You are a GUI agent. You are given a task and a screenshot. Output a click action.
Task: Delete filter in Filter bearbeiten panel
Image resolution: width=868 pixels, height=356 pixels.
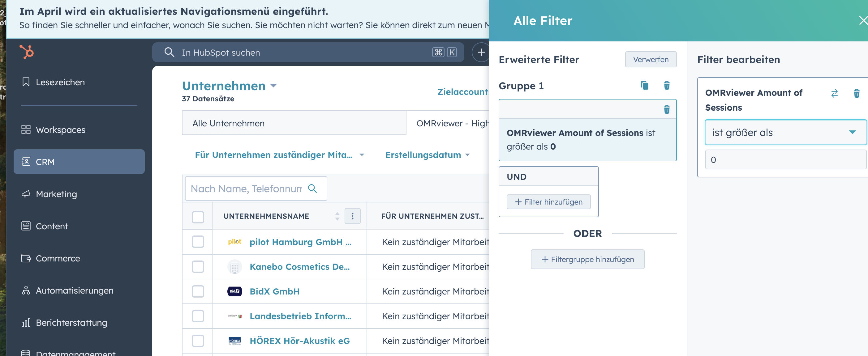coord(856,93)
